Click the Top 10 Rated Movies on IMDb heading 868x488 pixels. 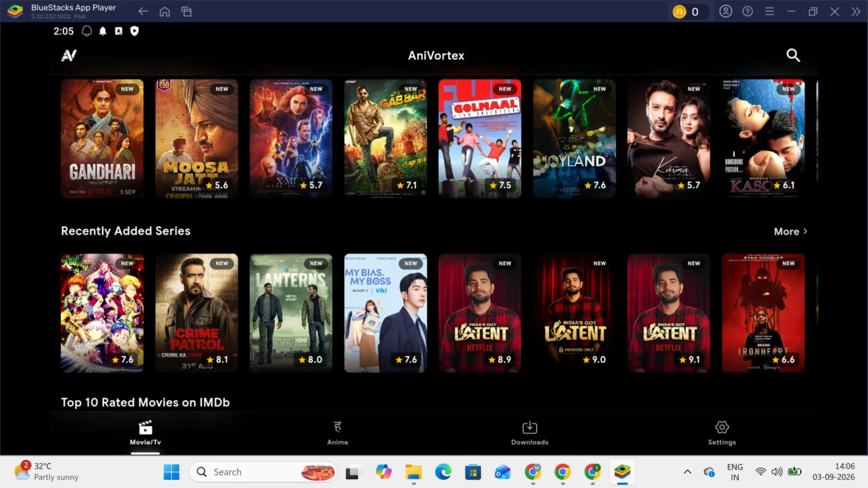click(x=145, y=403)
